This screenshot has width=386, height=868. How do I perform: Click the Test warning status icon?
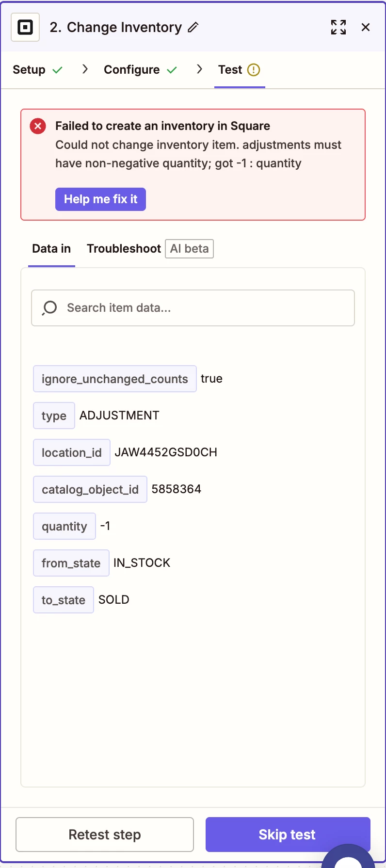(254, 70)
